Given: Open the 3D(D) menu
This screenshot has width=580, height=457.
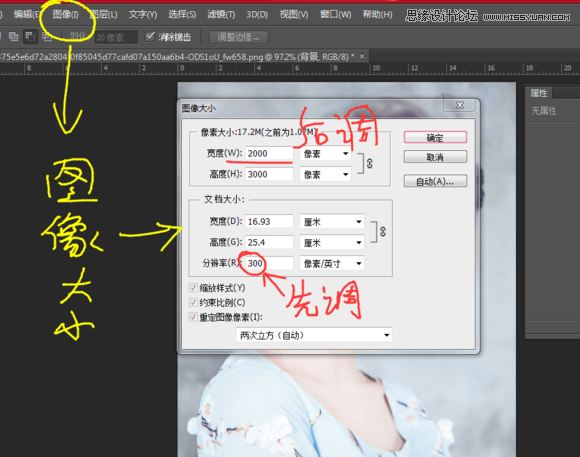Looking at the screenshot, I should (257, 14).
